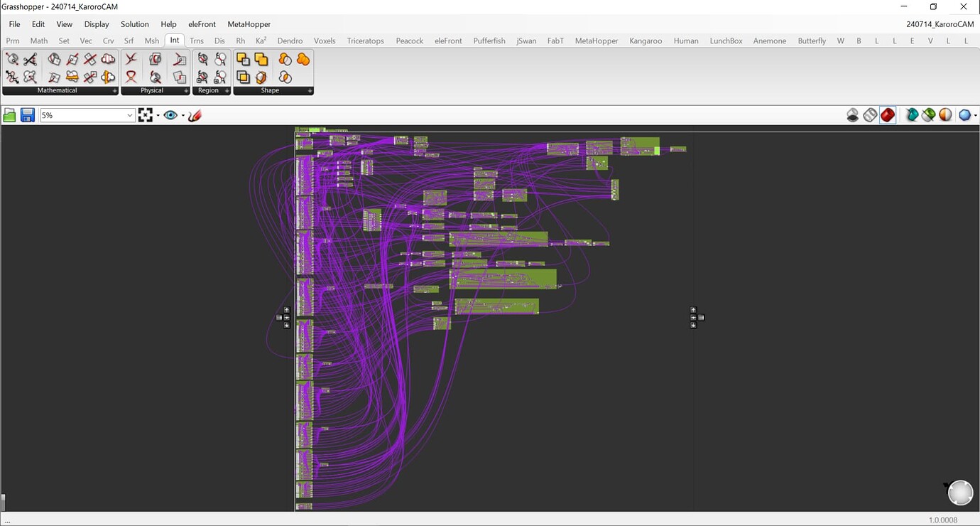The height and width of the screenshot is (526, 980).
Task: Expand the blue gemstone display dropdown
Action: 974,114
